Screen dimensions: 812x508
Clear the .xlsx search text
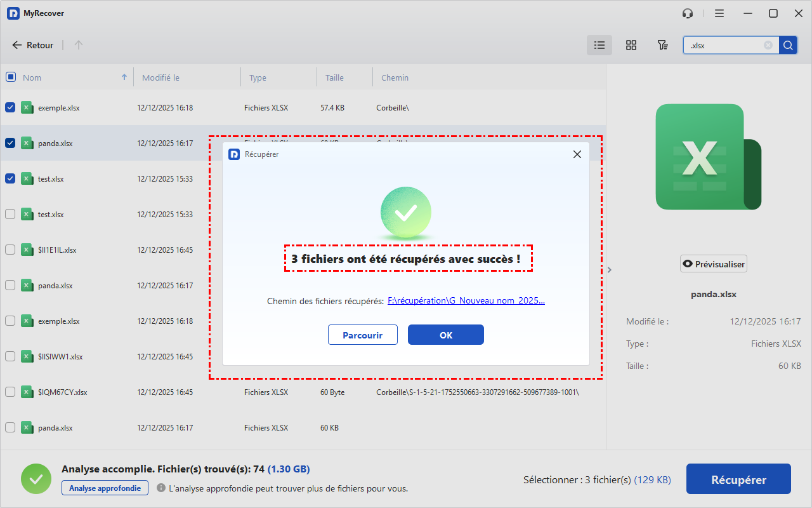click(768, 45)
